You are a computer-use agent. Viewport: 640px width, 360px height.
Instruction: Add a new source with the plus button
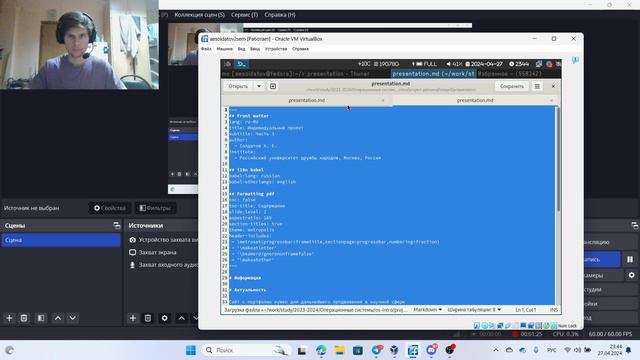[x=133, y=318]
